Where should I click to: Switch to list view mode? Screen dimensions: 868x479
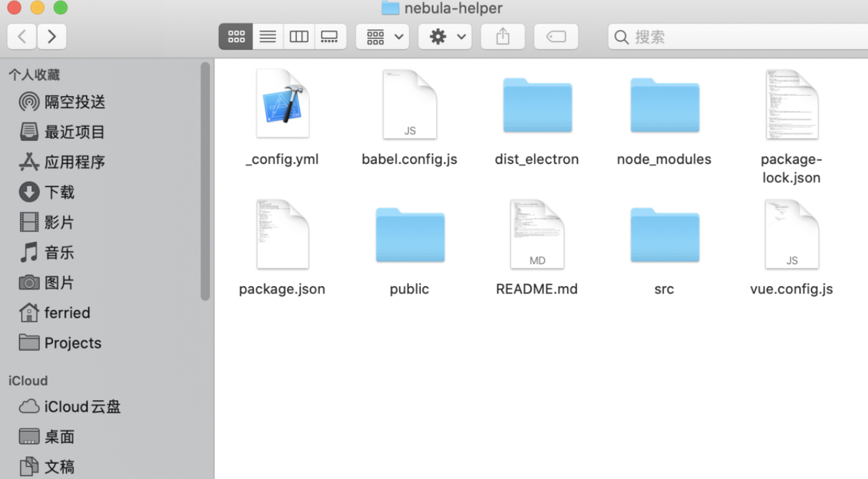pos(267,37)
